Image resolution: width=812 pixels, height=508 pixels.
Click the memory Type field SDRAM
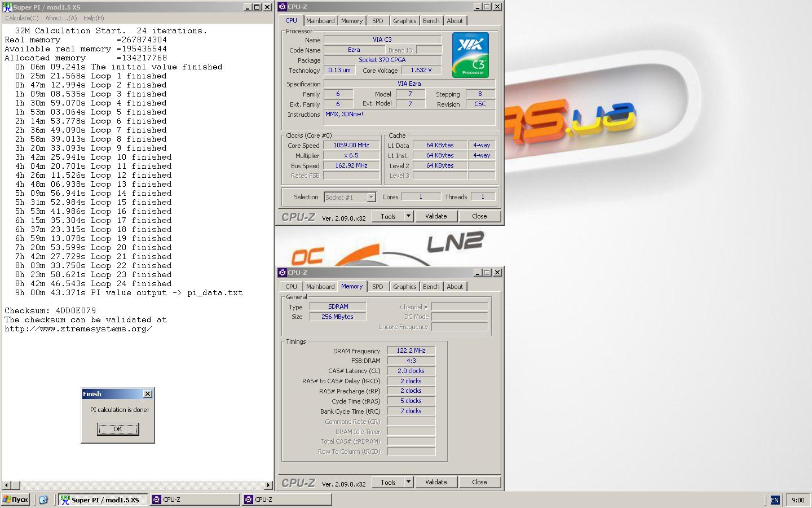coord(338,306)
